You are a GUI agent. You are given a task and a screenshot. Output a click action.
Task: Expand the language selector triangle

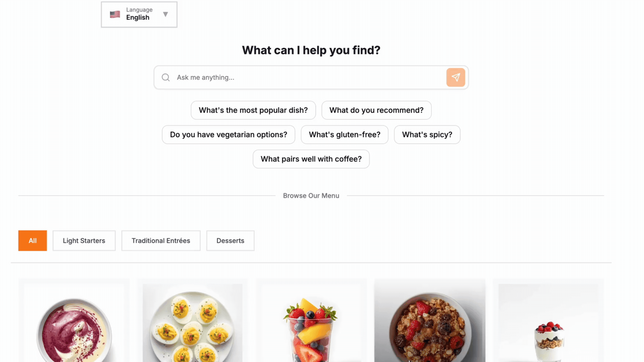point(165,14)
